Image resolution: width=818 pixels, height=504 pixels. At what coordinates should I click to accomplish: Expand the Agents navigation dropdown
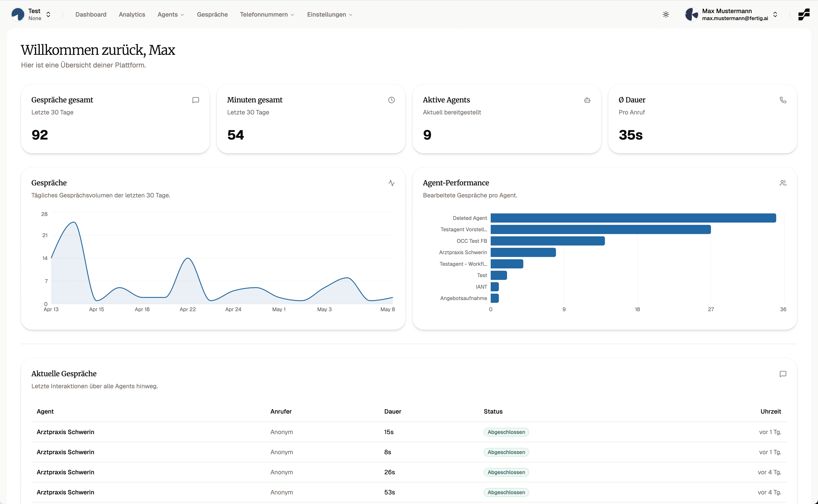coord(171,14)
